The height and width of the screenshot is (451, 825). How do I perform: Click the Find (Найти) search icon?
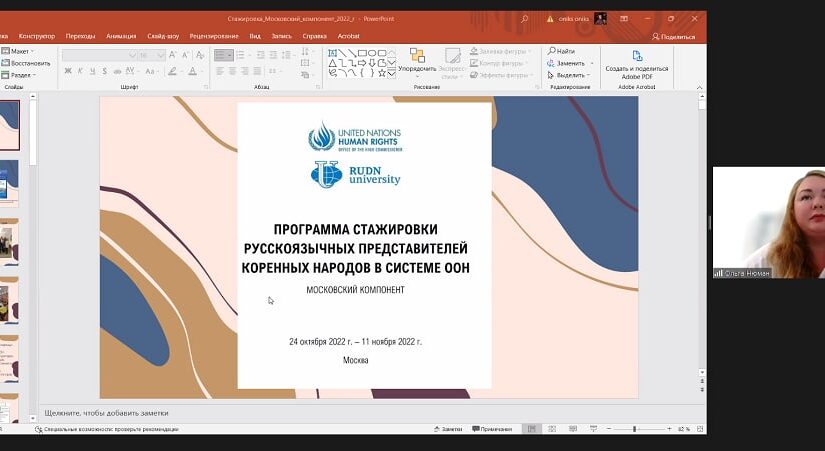pos(551,51)
